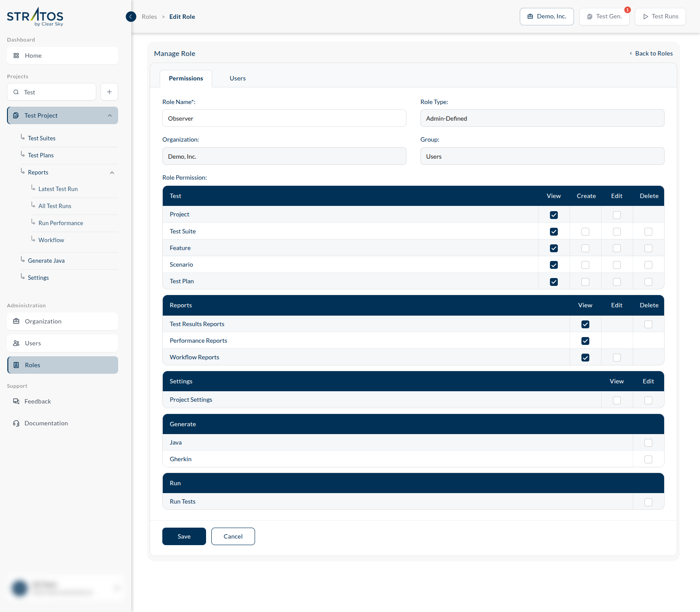Collapse sidebar with the back arrow icon
This screenshot has width=700, height=612.
point(131,17)
